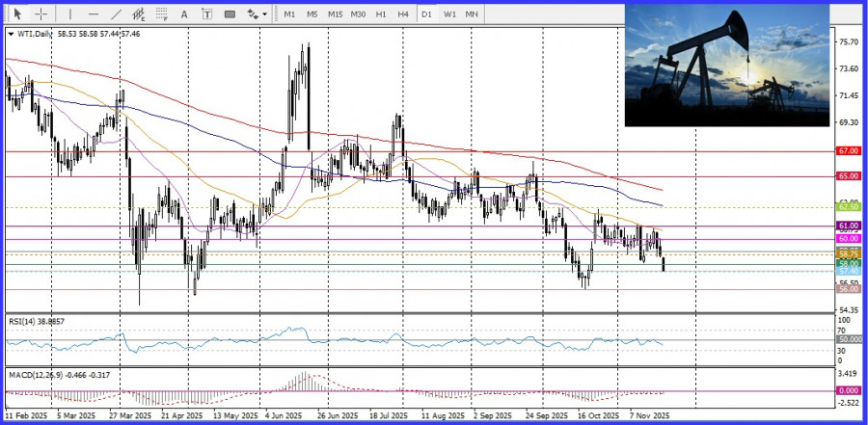The width and height of the screenshot is (868, 425).
Task: Select the W1 weekly timeframe
Action: point(449,14)
